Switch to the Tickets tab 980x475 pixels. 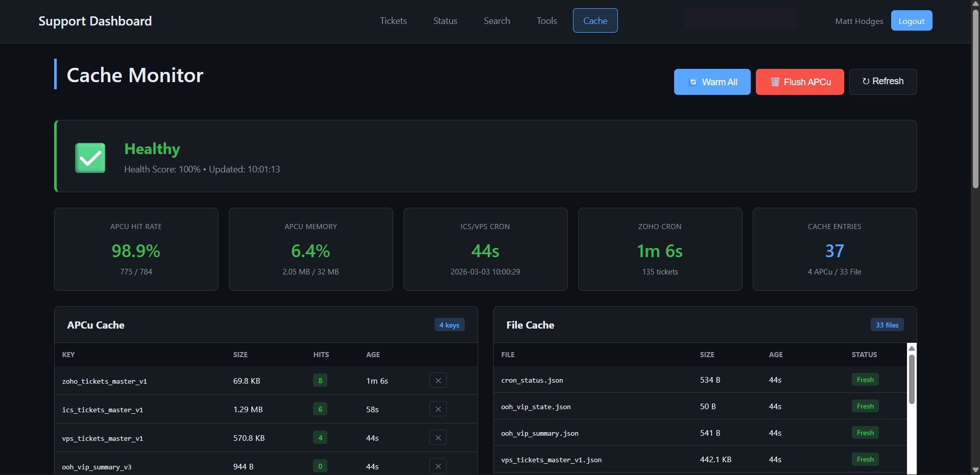click(393, 20)
